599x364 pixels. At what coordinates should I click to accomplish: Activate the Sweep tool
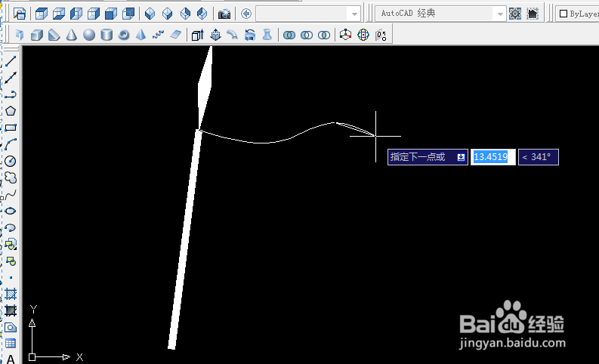232,35
